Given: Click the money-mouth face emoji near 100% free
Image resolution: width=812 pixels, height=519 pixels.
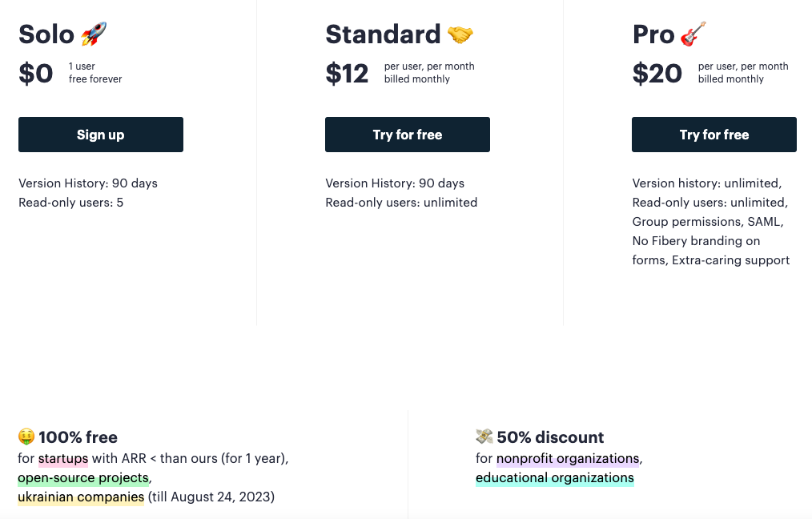Looking at the screenshot, I should (x=26, y=437).
